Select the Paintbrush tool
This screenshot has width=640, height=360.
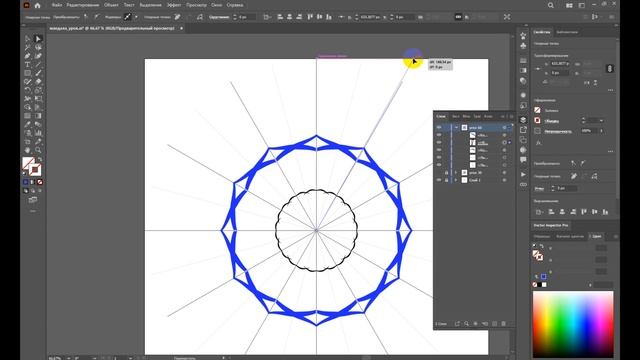[x=38, y=73]
